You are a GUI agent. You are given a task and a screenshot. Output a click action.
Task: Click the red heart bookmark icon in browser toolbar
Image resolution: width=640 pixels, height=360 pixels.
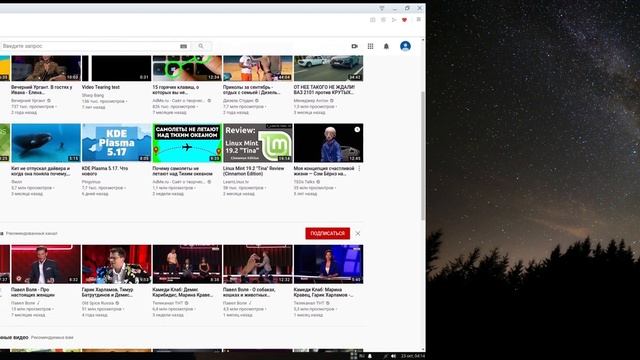click(404, 20)
